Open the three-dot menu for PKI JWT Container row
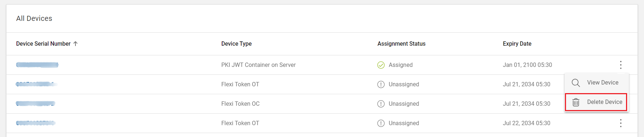The width and height of the screenshot is (644, 137). click(x=621, y=65)
